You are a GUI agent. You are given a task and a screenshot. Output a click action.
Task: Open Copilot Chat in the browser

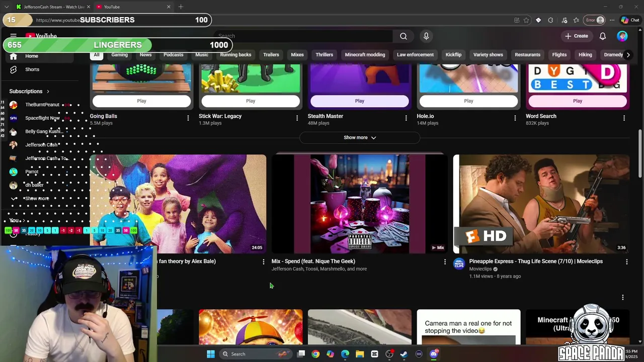click(630, 20)
